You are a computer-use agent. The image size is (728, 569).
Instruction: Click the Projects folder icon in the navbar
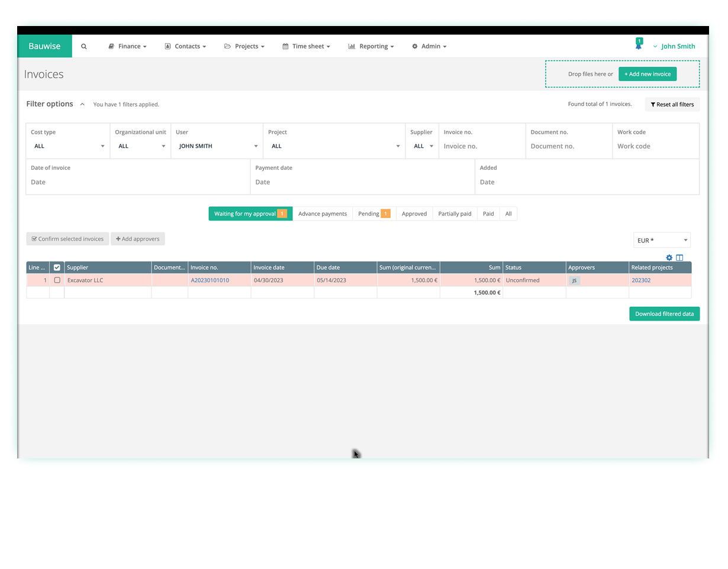click(x=227, y=46)
